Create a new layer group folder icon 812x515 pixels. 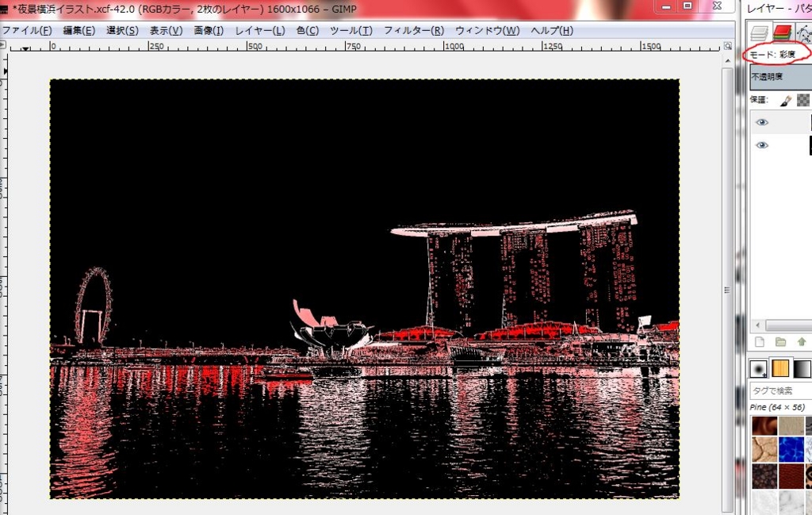[x=780, y=341]
